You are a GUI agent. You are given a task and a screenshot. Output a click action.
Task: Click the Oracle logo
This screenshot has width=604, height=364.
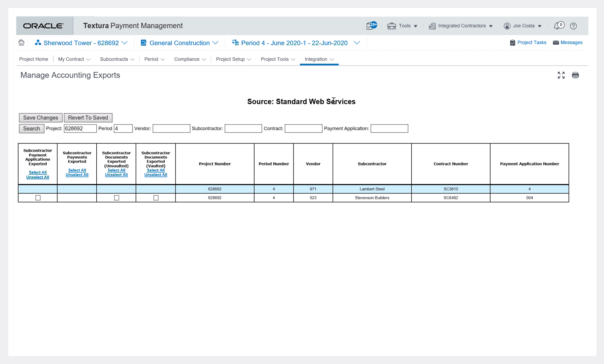44,26
